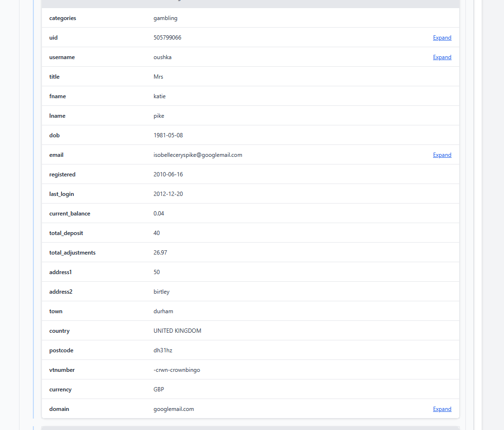Click the town field label

point(56,311)
